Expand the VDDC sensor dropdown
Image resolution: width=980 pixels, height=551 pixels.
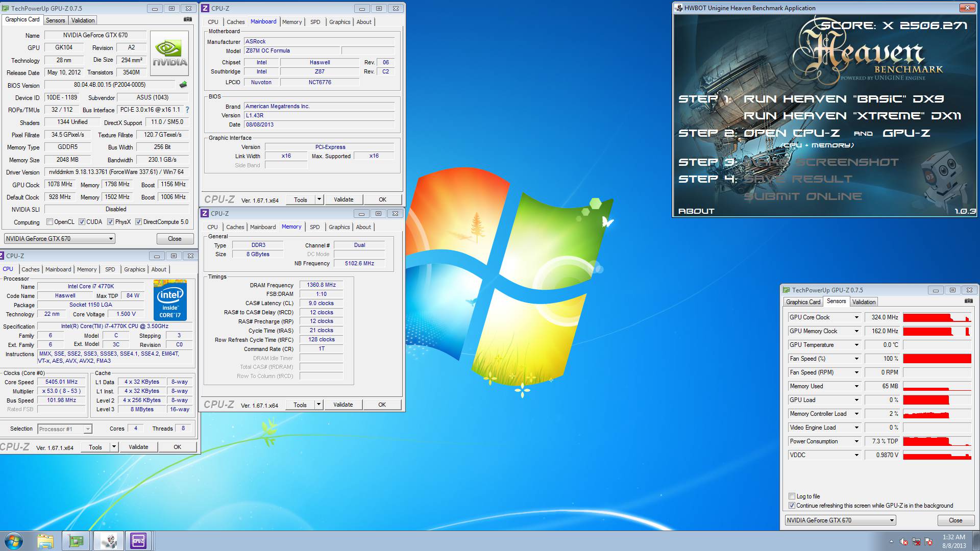(856, 455)
